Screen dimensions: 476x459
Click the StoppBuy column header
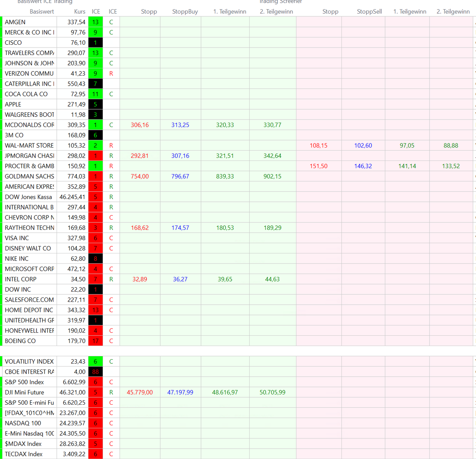185,12
